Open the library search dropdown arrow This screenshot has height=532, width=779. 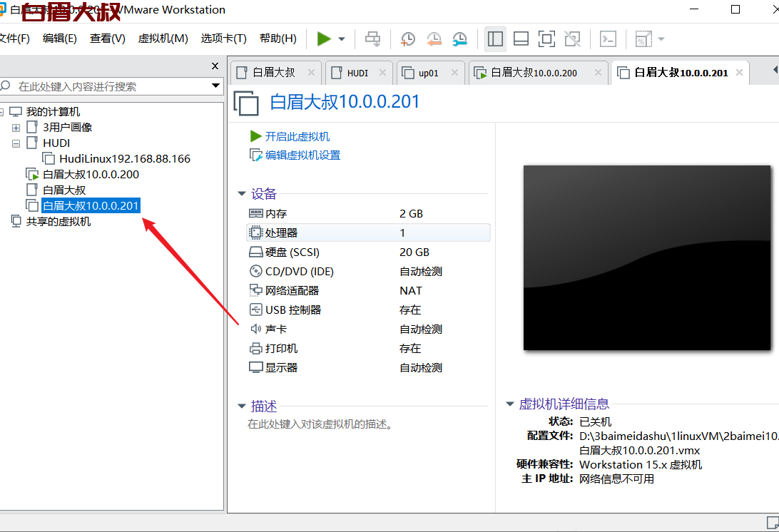tap(215, 86)
